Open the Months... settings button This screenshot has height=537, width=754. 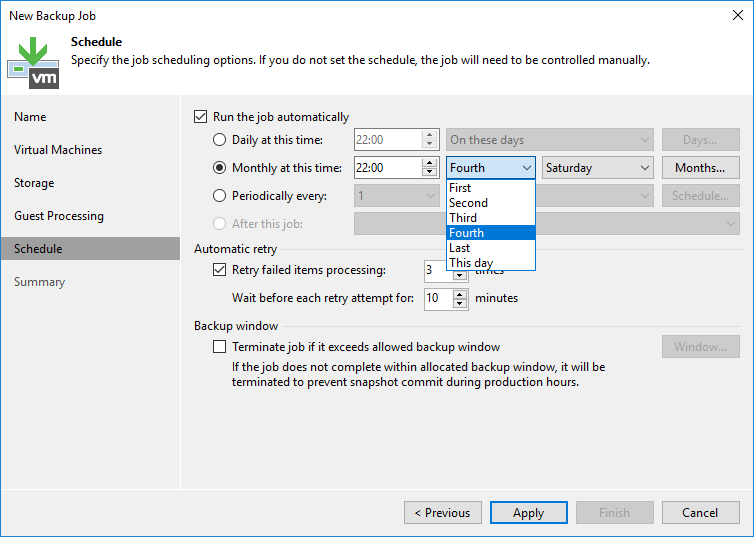[x=706, y=168]
